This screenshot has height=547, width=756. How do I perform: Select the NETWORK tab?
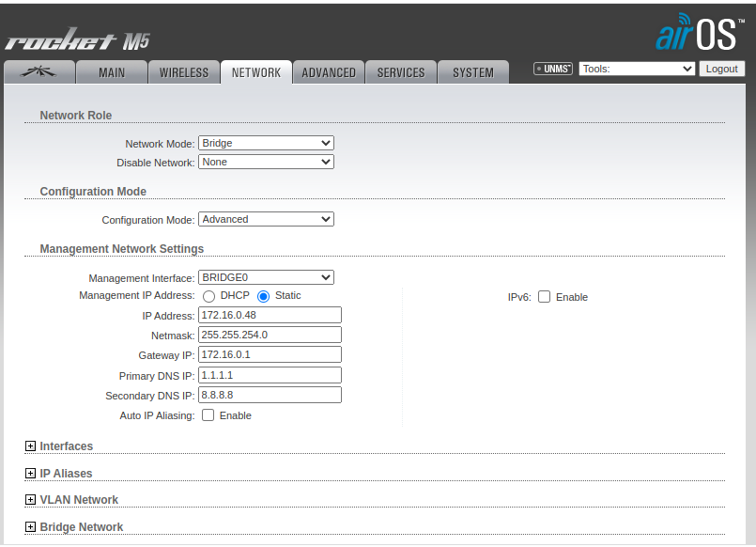256,72
